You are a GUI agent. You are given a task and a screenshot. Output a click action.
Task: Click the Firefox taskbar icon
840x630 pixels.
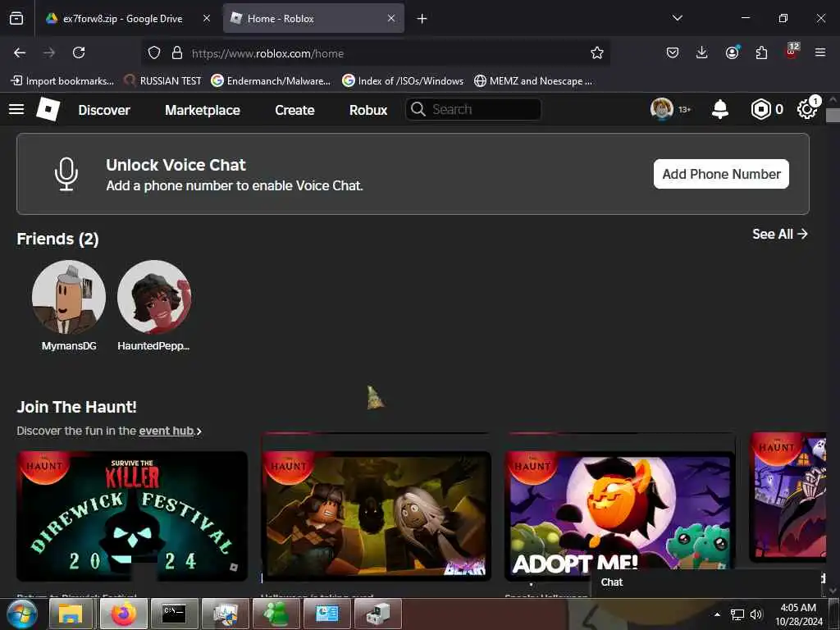[x=124, y=614]
